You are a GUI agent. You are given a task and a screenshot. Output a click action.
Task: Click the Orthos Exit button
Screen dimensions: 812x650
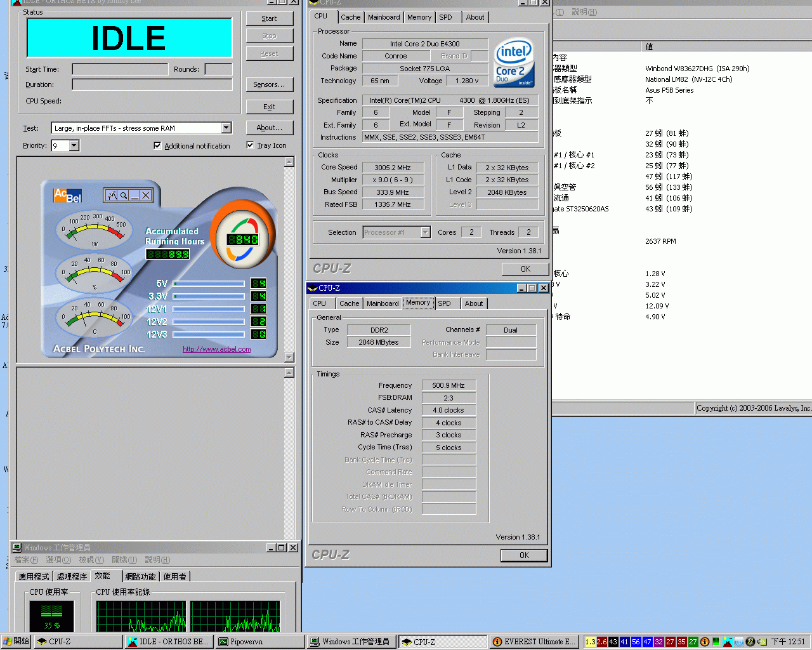(270, 107)
